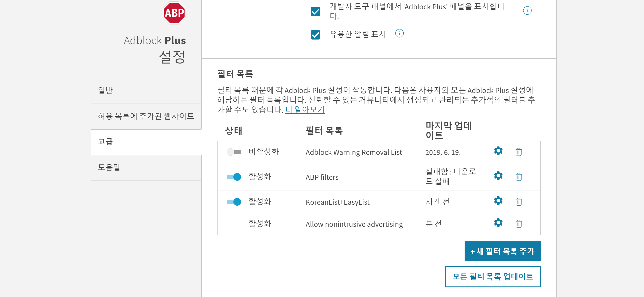Image resolution: width=644 pixels, height=297 pixels.
Task: Disable the ABP filters toggle
Action: pos(234,177)
